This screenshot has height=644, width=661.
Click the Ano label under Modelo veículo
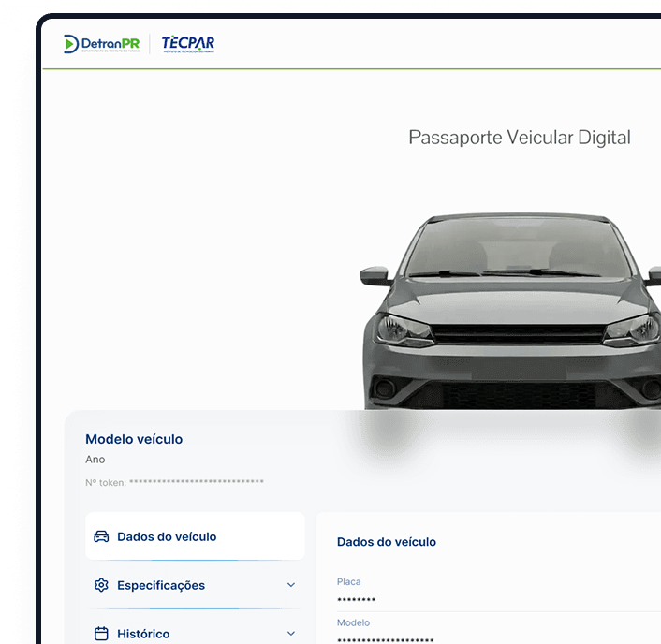[x=95, y=460]
